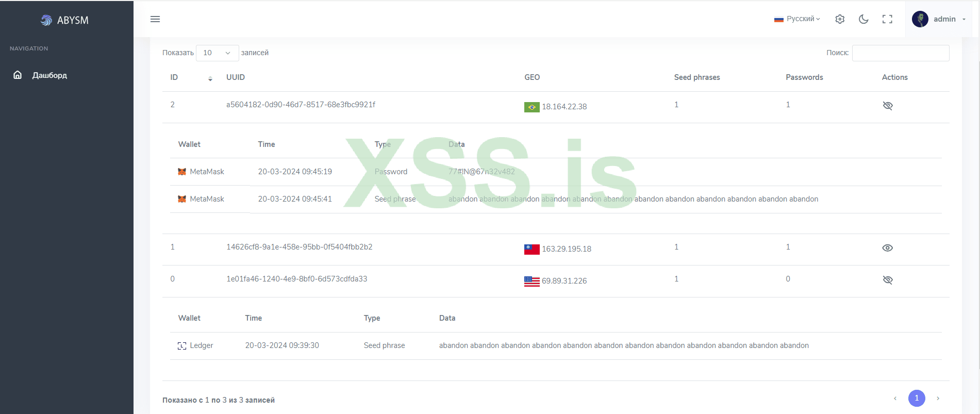Click the MetaMask seed phrase data text

[633, 199]
